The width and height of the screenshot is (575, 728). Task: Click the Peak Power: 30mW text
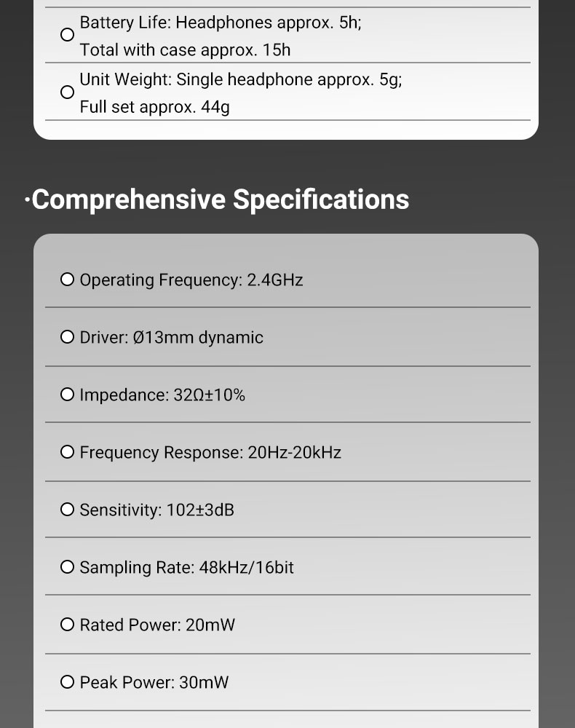click(x=154, y=683)
